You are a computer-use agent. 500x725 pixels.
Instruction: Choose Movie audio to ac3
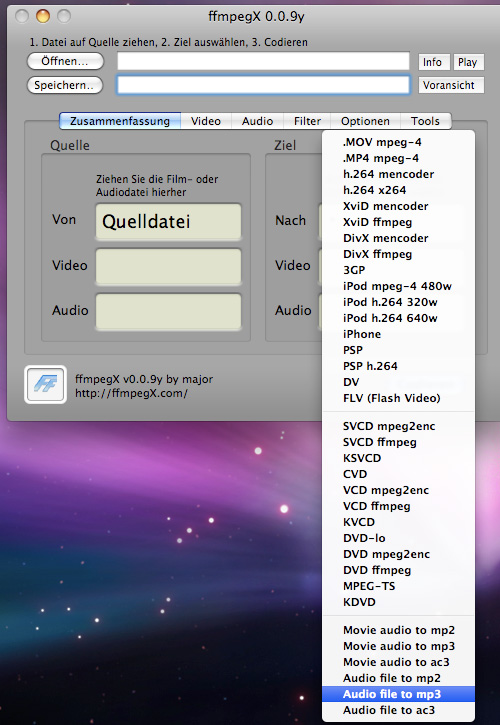[x=398, y=662]
